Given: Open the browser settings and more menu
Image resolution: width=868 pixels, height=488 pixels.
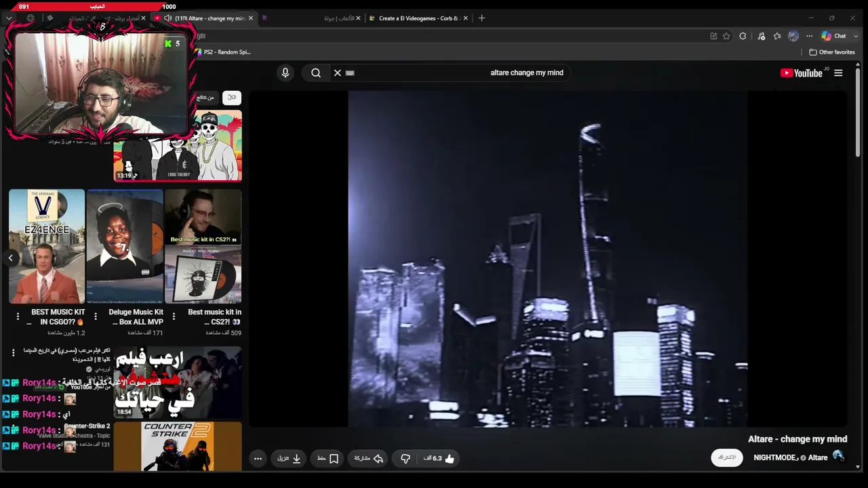Looking at the screenshot, I should pyautogui.click(x=809, y=36).
